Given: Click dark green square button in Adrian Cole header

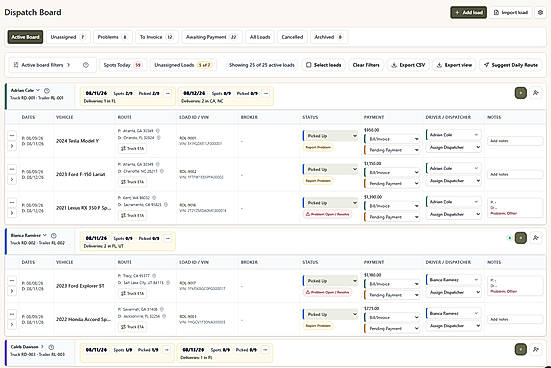Looking at the screenshot, I should (521, 93).
